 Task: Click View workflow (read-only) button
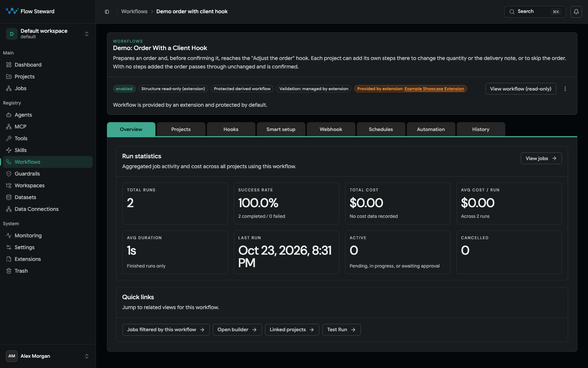(521, 89)
